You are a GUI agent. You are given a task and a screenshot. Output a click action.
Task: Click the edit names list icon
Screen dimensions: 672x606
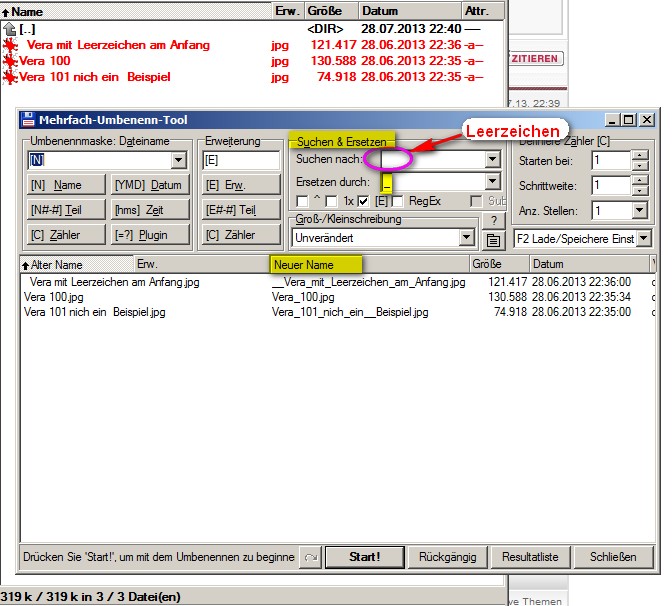click(x=492, y=240)
